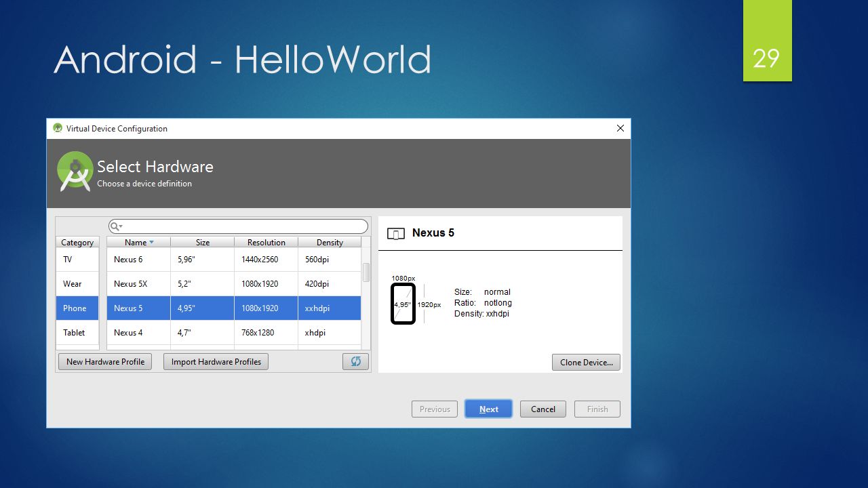Click the Android icon in the title bar
This screenshot has width=868, height=488.
click(x=58, y=128)
